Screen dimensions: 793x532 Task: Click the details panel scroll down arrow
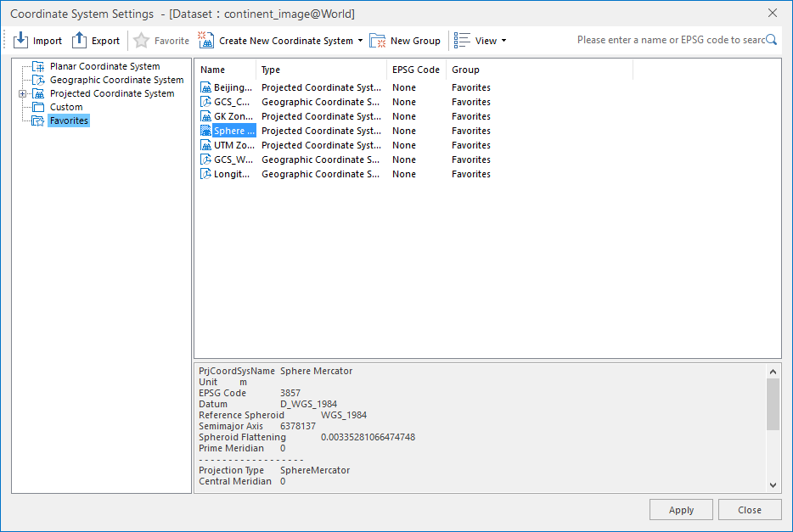click(773, 485)
